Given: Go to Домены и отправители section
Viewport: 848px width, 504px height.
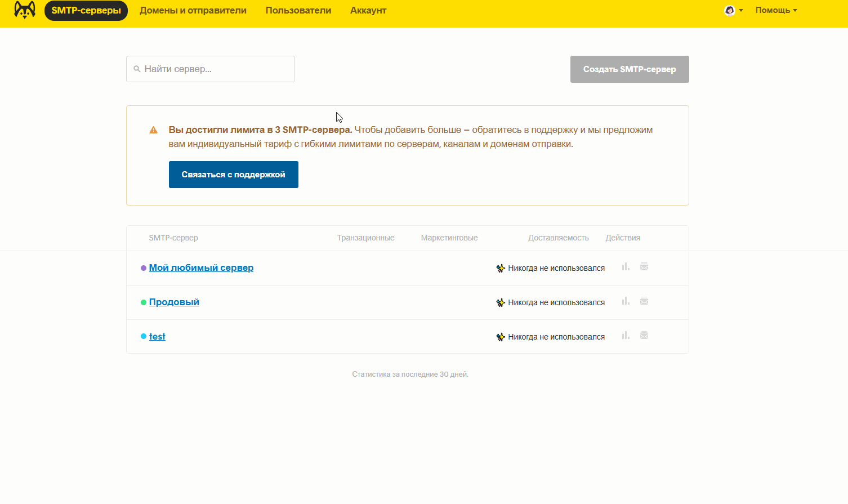Looking at the screenshot, I should click(193, 10).
